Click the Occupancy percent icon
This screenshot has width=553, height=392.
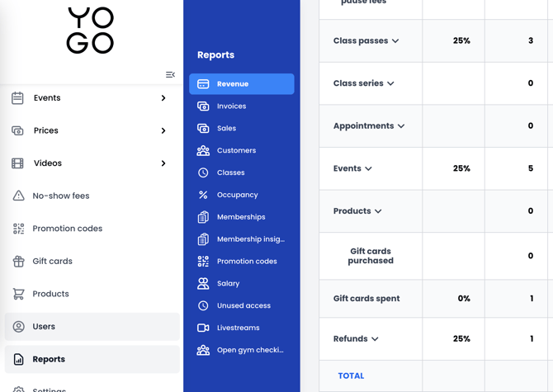coord(203,195)
